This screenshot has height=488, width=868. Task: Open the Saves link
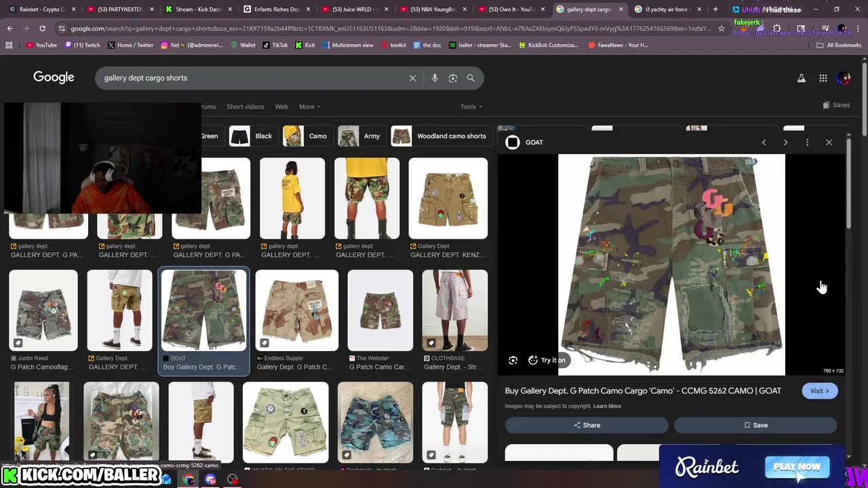pyautogui.click(x=836, y=105)
